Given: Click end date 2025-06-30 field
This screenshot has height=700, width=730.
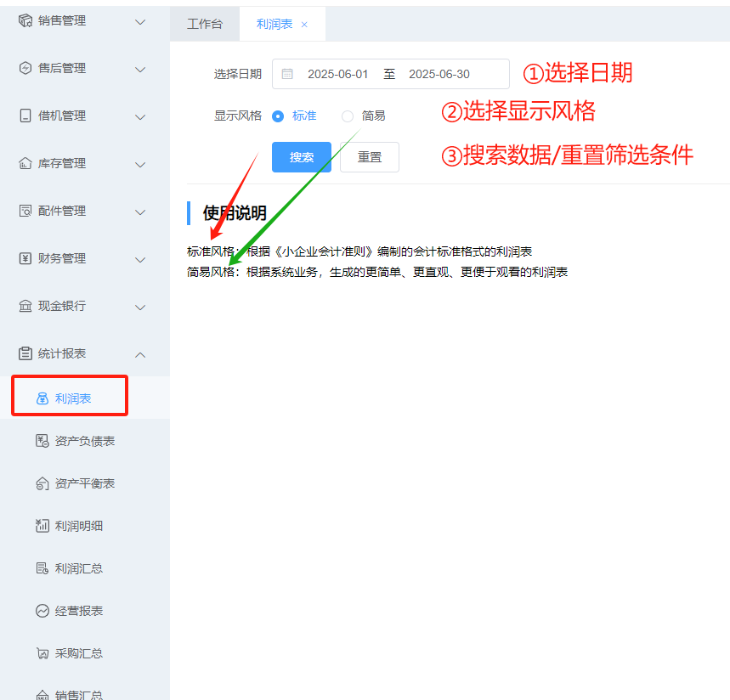Looking at the screenshot, I should [x=439, y=74].
